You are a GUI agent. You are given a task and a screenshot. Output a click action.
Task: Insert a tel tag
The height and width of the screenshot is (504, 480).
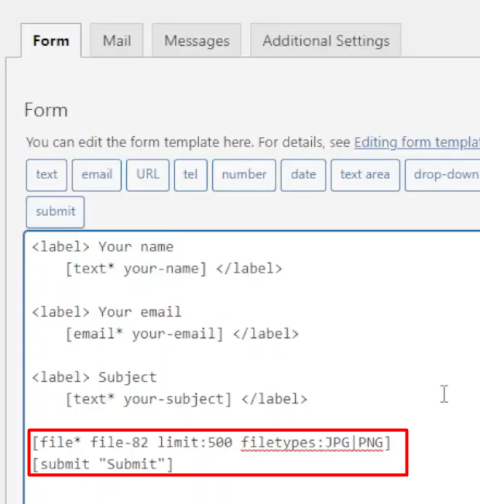[191, 175]
